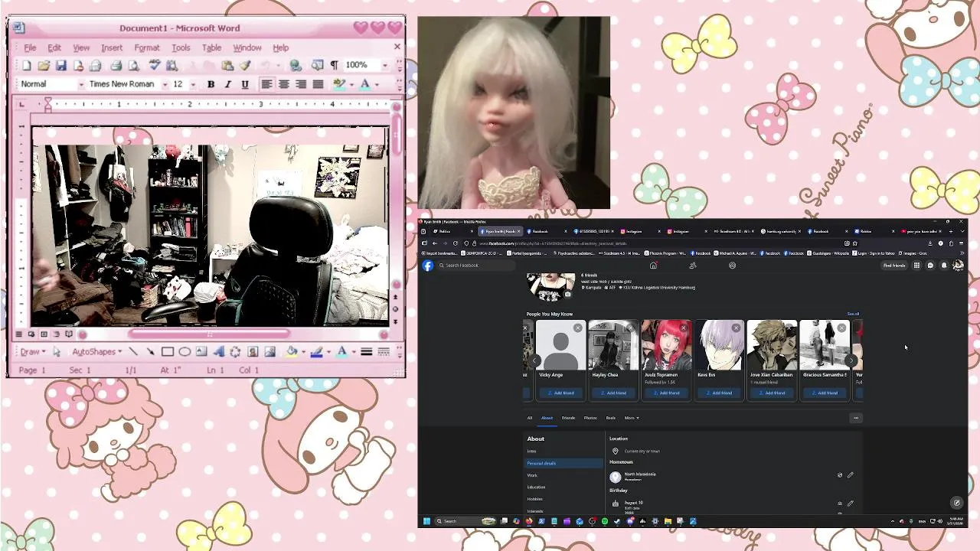Open the highlight color dropdown arrow

351,84
